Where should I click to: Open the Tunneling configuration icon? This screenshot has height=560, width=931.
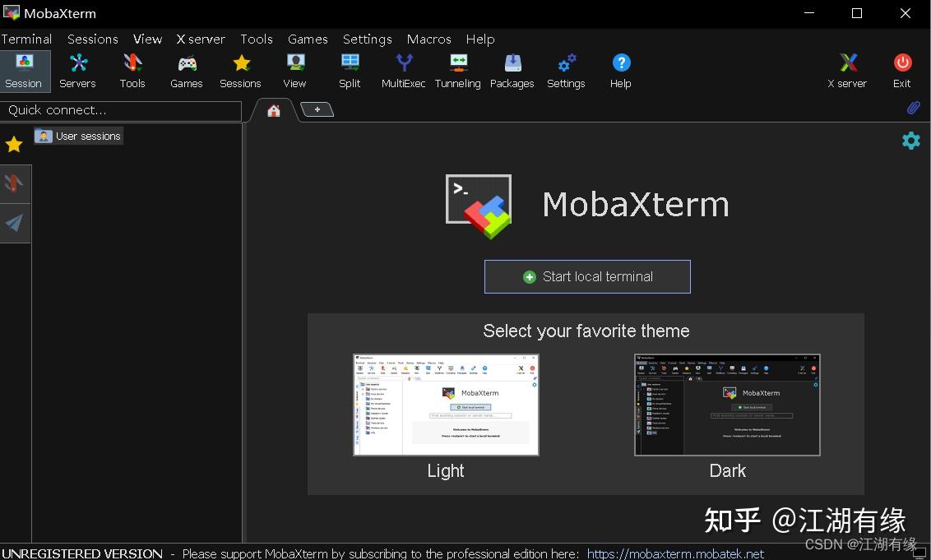tap(457, 71)
